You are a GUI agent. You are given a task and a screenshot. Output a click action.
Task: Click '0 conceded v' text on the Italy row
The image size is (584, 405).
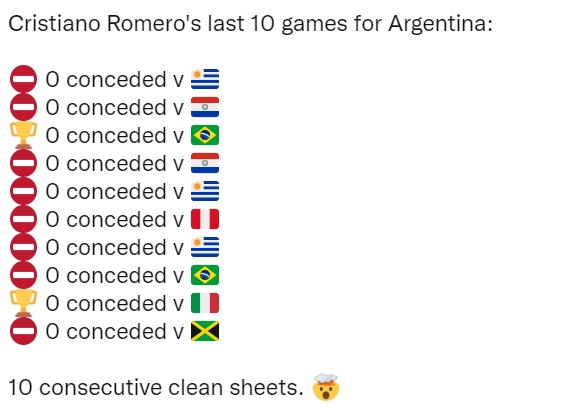[115, 303]
